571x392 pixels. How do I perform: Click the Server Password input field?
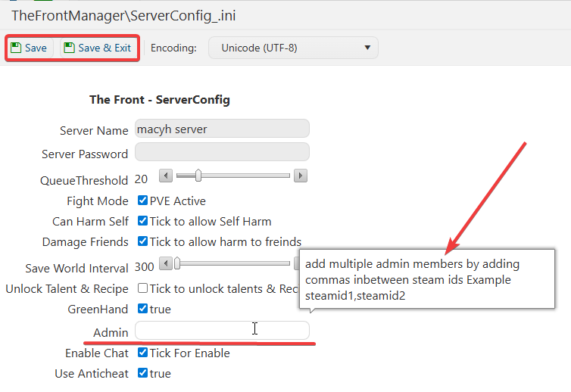pos(222,152)
